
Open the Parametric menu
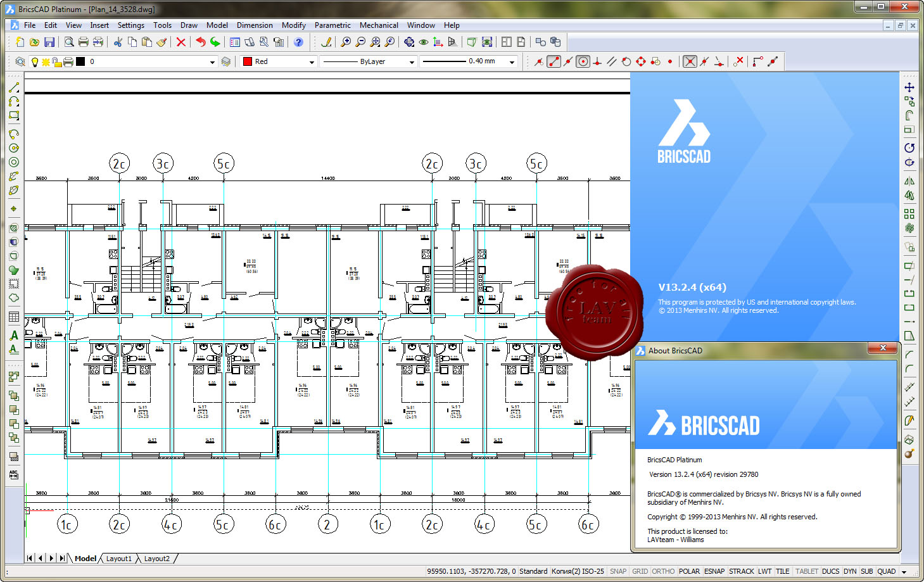coord(332,25)
